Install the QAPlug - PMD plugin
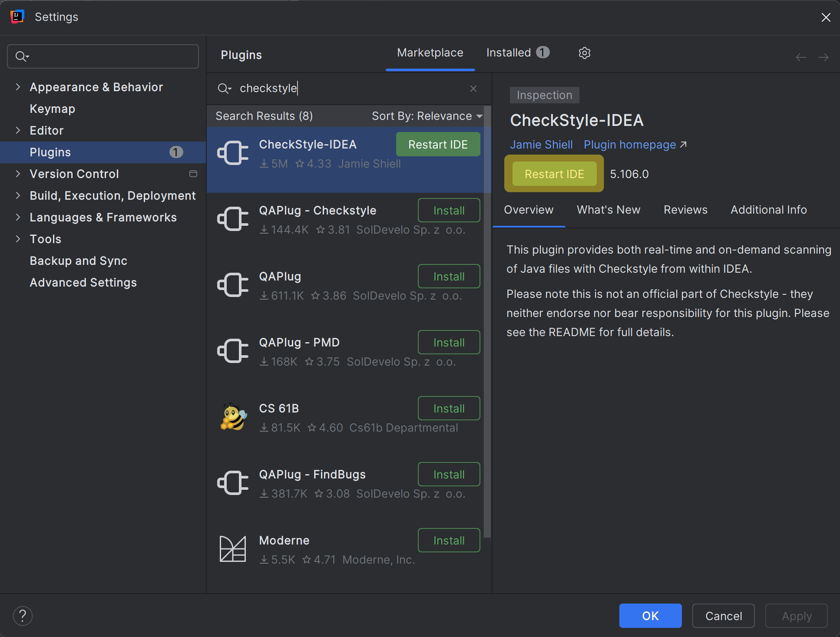 click(x=449, y=343)
